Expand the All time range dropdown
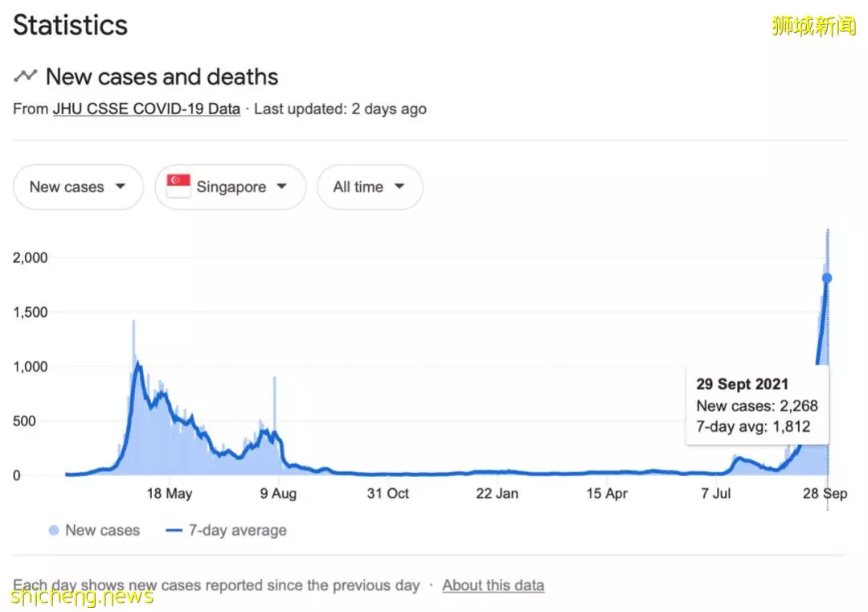Screen dimensions: 868x612 (370, 187)
